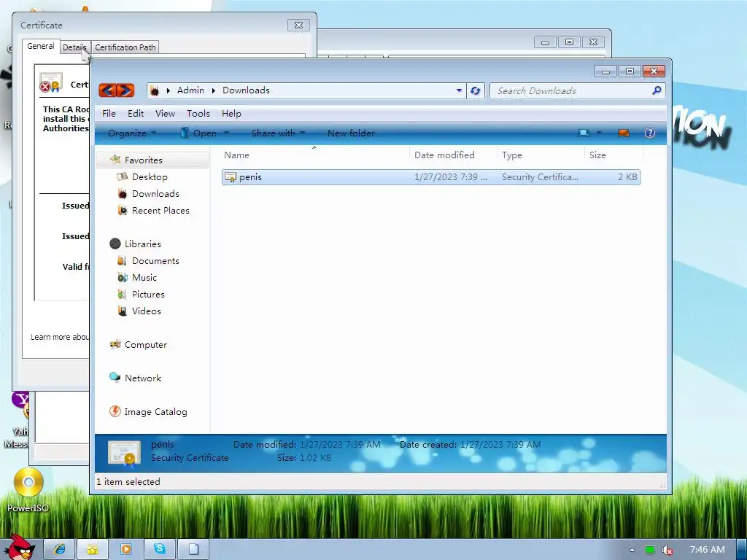Click the Downloads breadcrumb in address bar
Screen dimensions: 747x560
[246, 90]
